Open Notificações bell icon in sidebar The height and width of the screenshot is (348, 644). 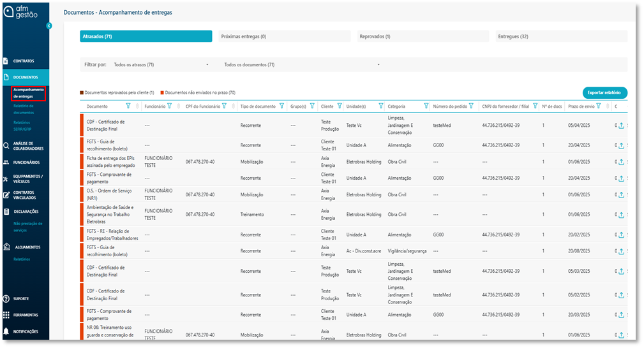[x=6, y=331]
